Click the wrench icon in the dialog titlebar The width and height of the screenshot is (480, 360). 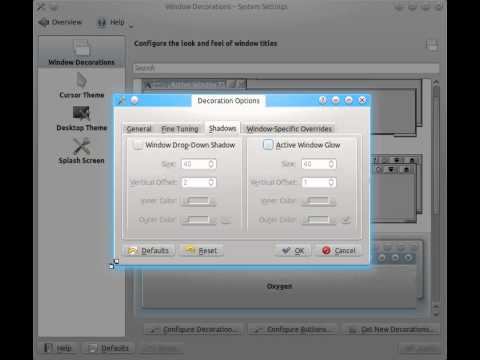(x=122, y=100)
